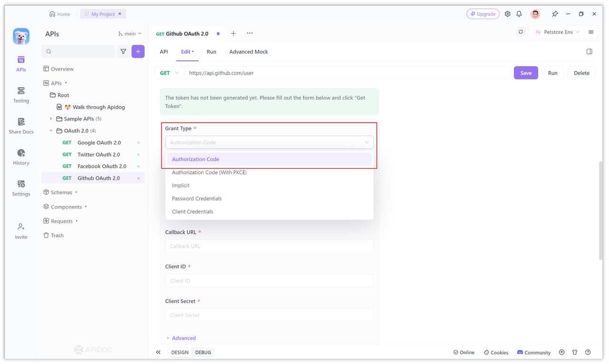Click the Grant Type combo box
The image size is (609, 364).
tap(269, 142)
